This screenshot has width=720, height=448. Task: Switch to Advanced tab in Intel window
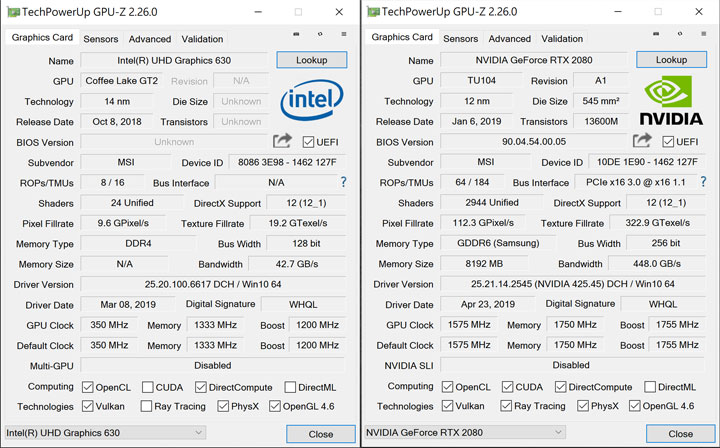[150, 39]
